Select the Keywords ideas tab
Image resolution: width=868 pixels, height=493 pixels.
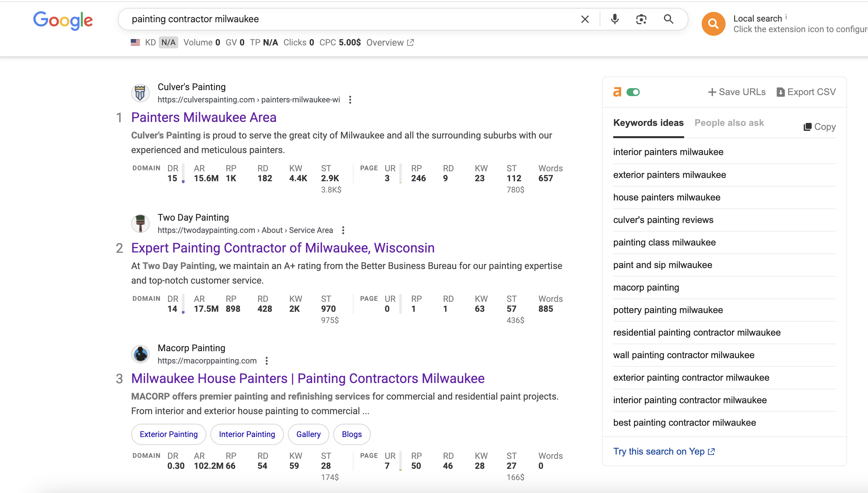click(x=648, y=123)
